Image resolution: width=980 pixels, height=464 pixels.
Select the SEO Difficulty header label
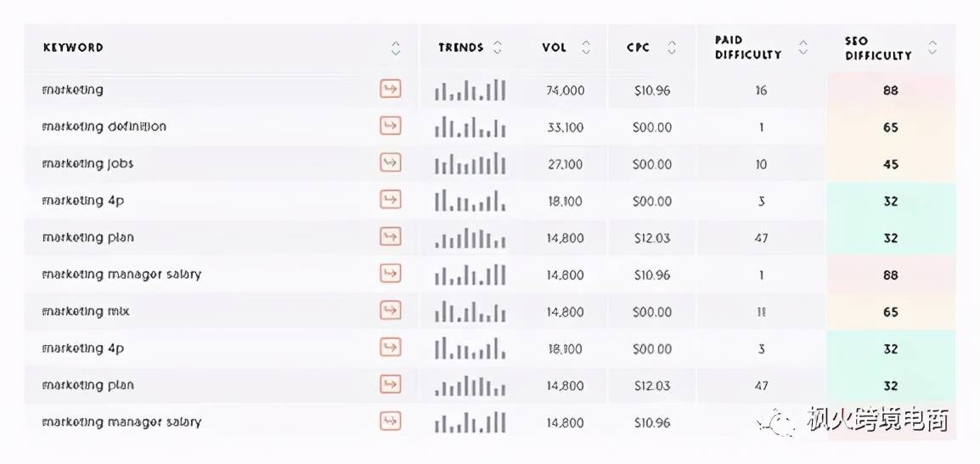pos(878,48)
